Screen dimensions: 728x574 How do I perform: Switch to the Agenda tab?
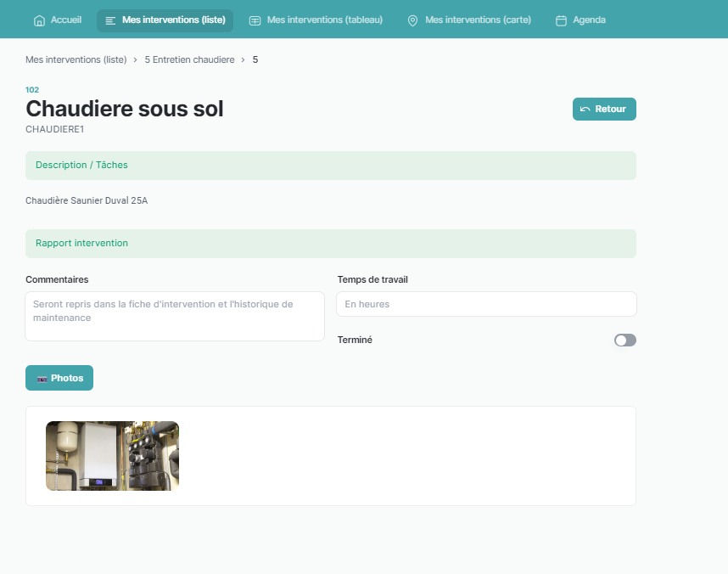coord(589,20)
